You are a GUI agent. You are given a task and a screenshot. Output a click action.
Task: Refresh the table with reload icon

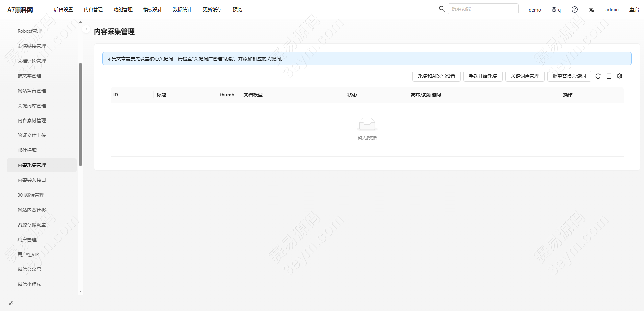tap(598, 76)
